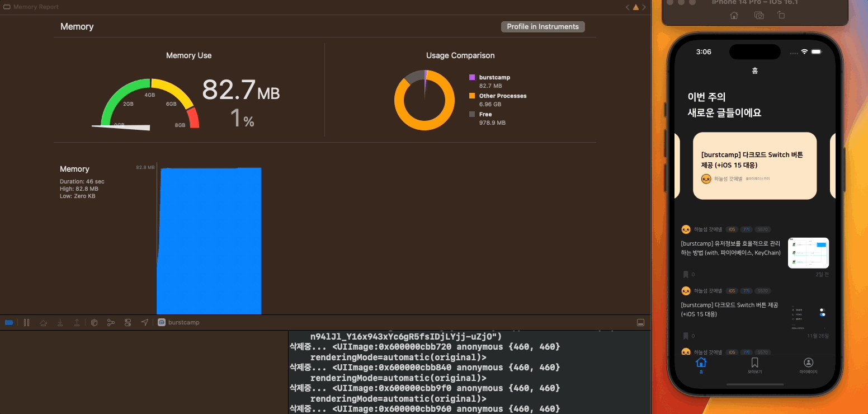
Task: Click the 'High: 82.8 MB' text
Action: (x=79, y=189)
